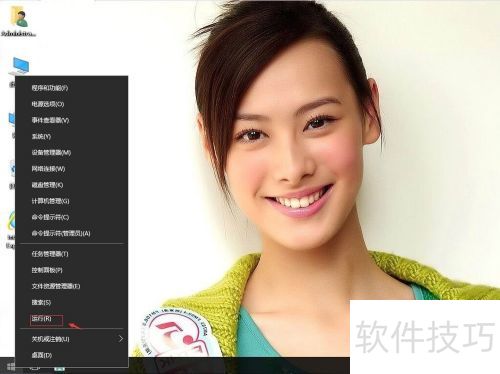Choose 电源选项(O) menu entry
Screen dimensions: 500x374
point(48,104)
